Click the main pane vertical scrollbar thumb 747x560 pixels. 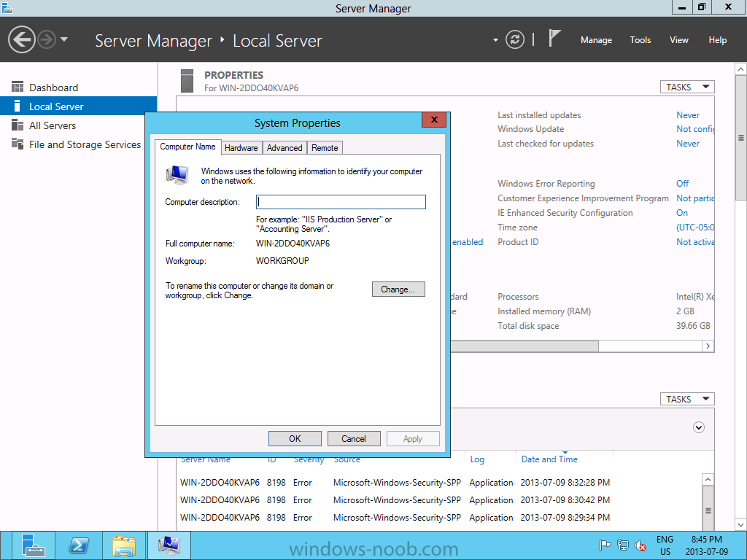click(741, 138)
